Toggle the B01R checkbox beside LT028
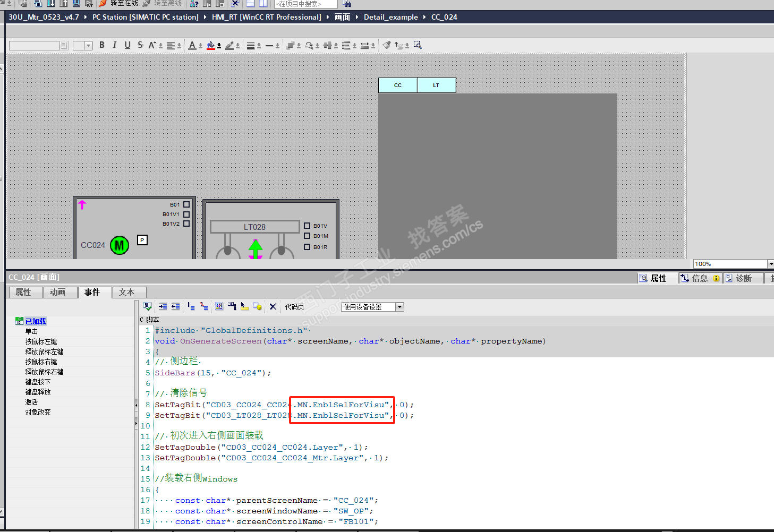This screenshot has height=532, width=774. 307,247
